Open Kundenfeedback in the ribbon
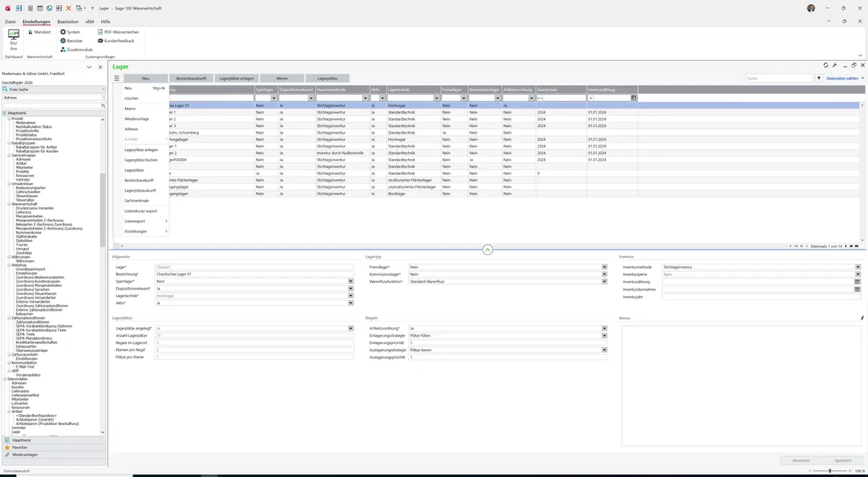Image resolution: width=868 pixels, height=477 pixels. coord(115,40)
